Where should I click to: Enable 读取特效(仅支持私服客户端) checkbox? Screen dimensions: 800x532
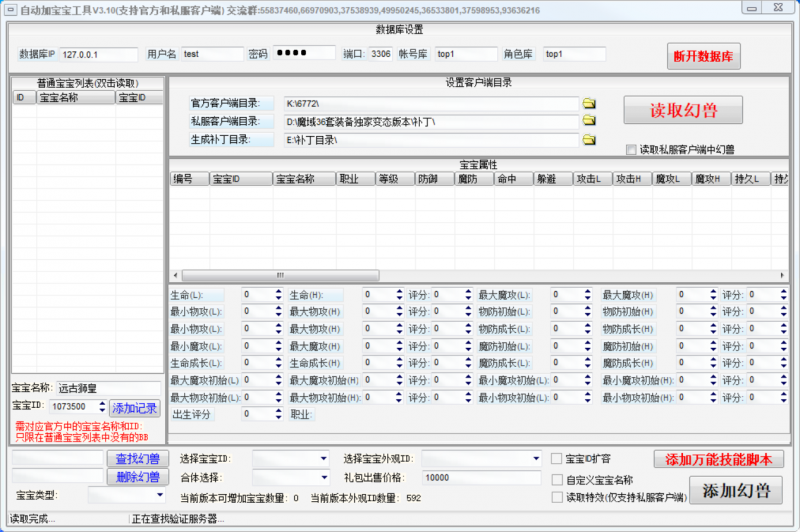[x=557, y=497]
